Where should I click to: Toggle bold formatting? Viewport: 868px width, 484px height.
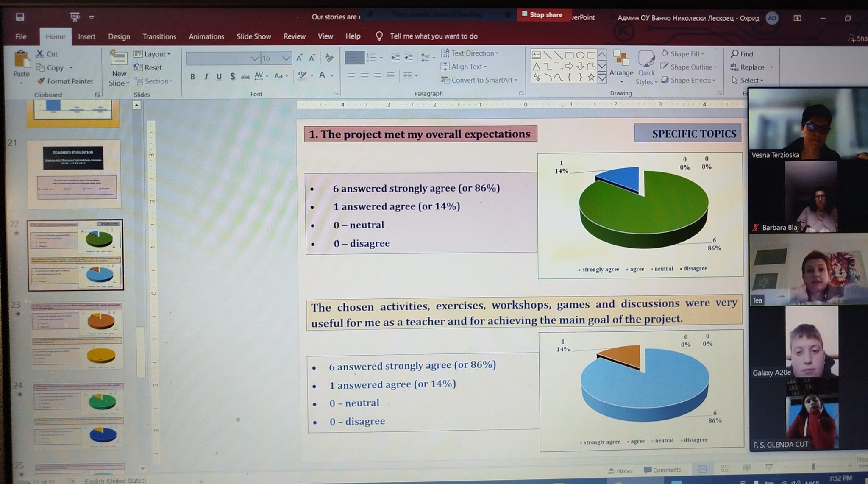192,77
